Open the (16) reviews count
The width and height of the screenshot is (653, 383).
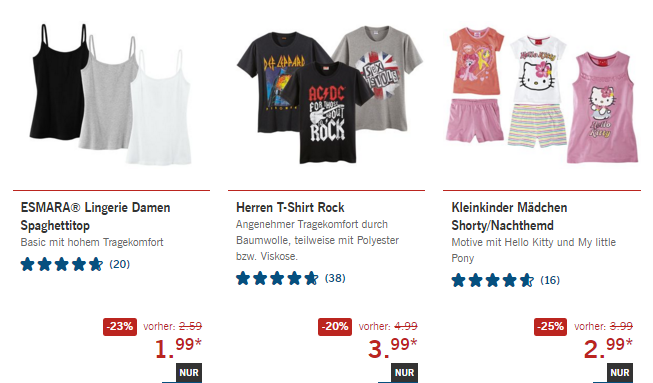coord(550,280)
